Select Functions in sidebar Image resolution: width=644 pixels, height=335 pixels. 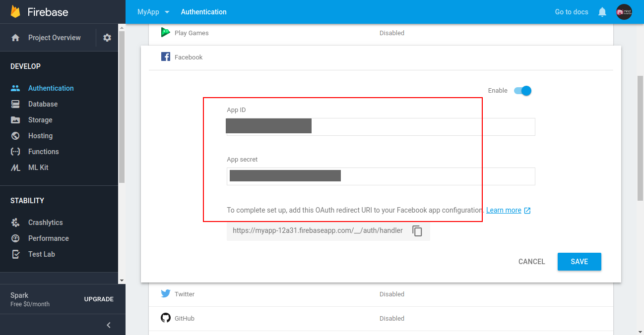pyautogui.click(x=44, y=152)
